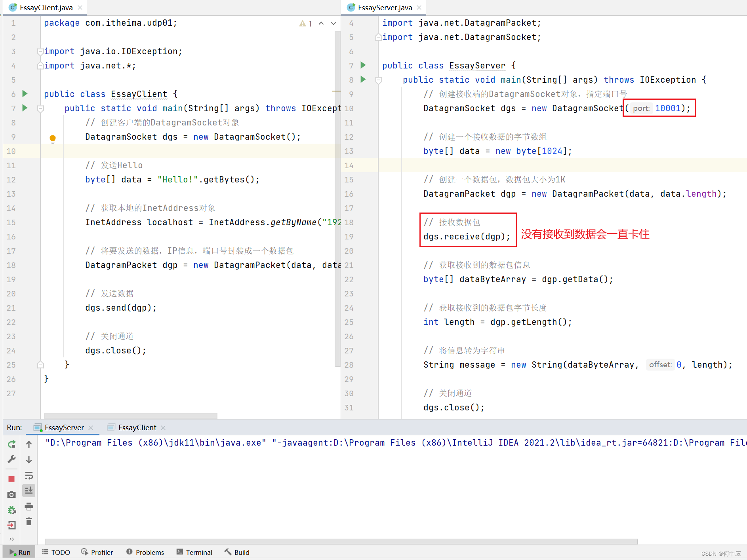Image resolution: width=747 pixels, height=560 pixels.
Task: Toggle scroll to end in Run console
Action: click(29, 491)
